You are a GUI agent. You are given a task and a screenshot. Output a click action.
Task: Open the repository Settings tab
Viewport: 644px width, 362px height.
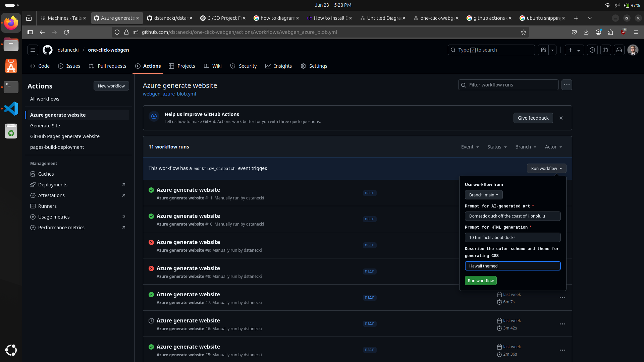[314, 66]
